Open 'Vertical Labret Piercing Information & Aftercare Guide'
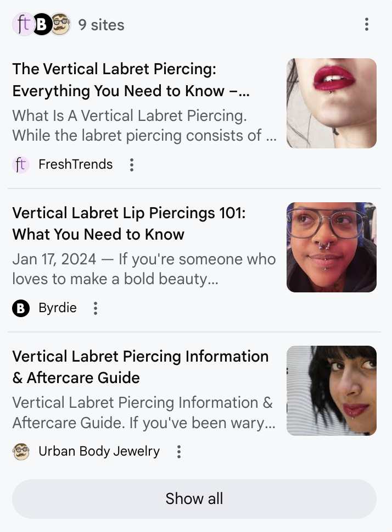This screenshot has height=532, width=392. 140,367
